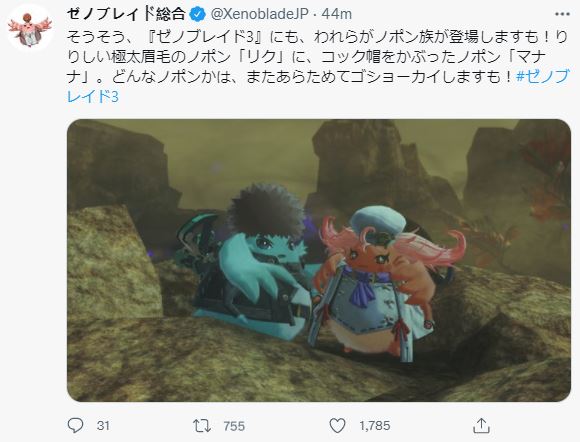Open the share upload icon
The height and width of the screenshot is (442, 580).
[482, 425]
